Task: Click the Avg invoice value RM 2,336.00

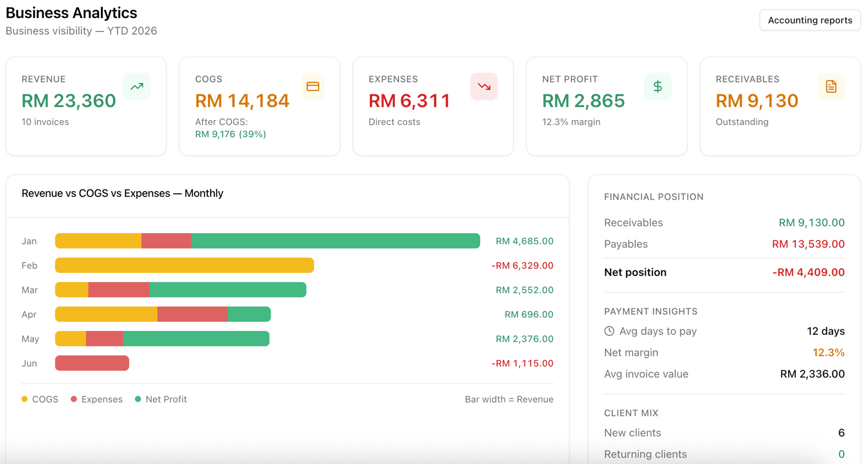Action: tap(812, 374)
